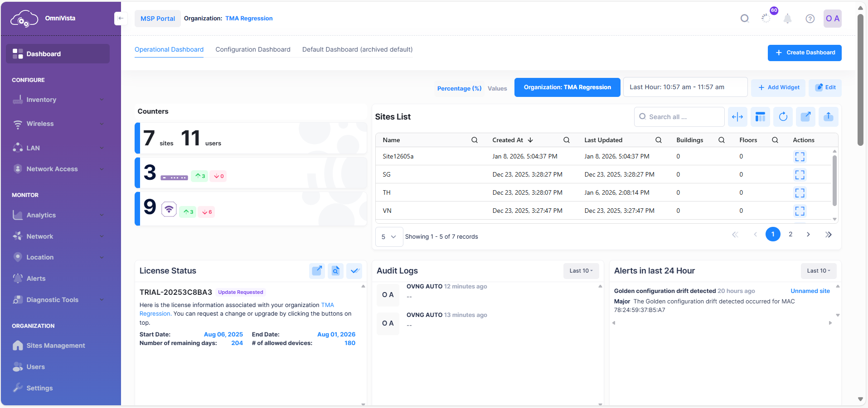
Task: Switch counters to Values view
Action: click(497, 88)
